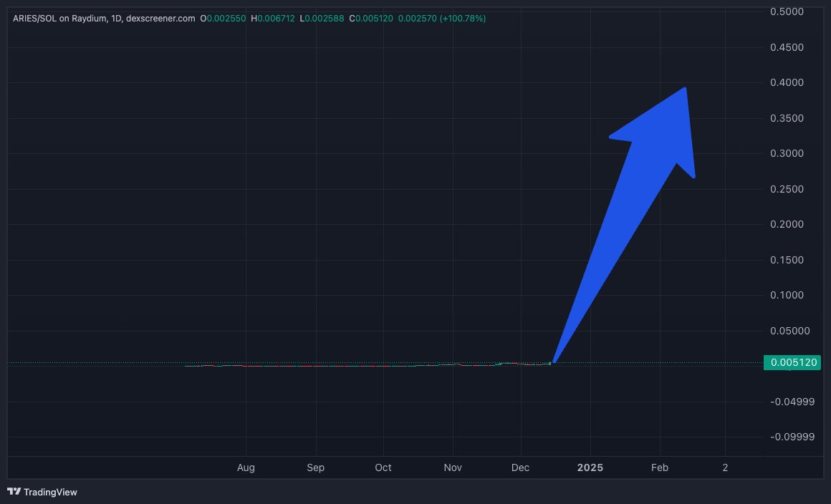Click the 0.1500 price axis label

(787, 260)
